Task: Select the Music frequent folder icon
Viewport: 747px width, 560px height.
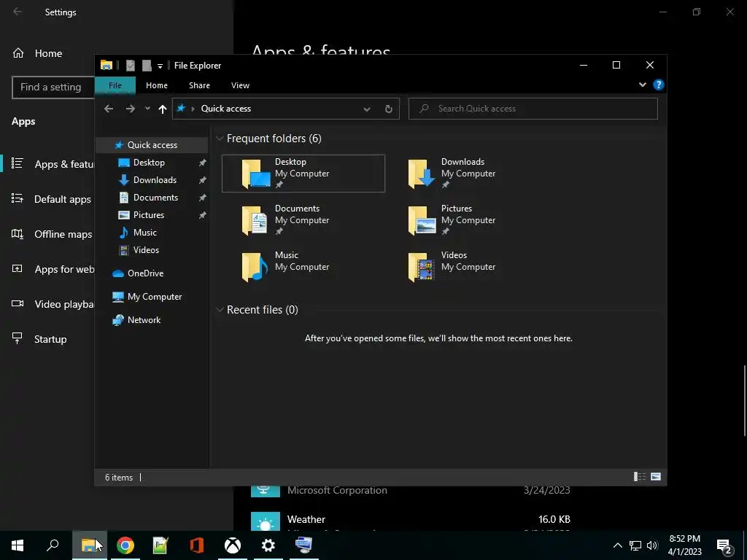Action: (255, 267)
